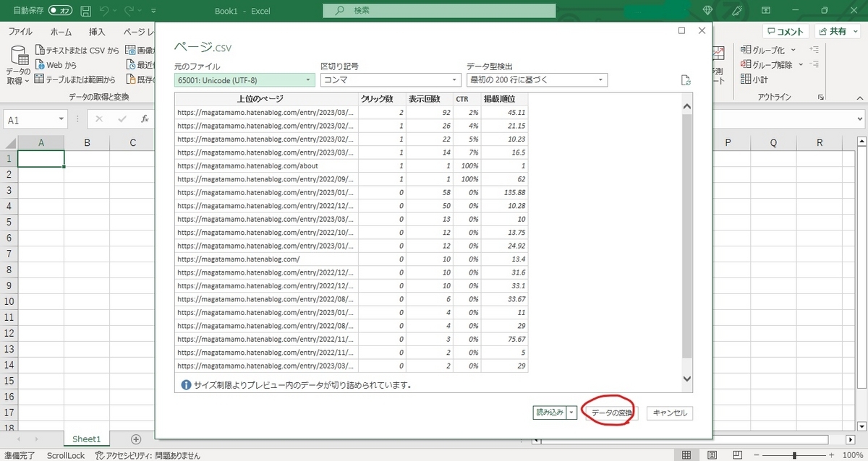Click the fx insert function icon
The width and height of the screenshot is (868, 461).
(x=145, y=119)
